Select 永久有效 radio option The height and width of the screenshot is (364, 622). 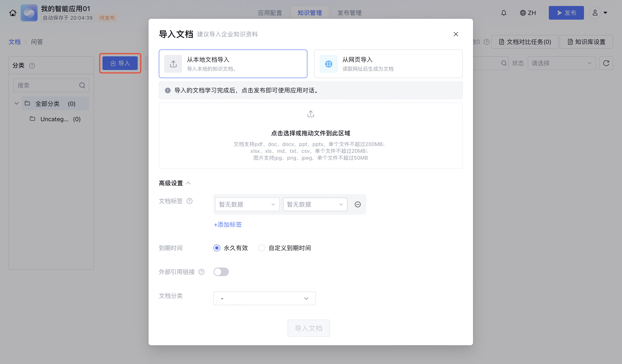217,248
